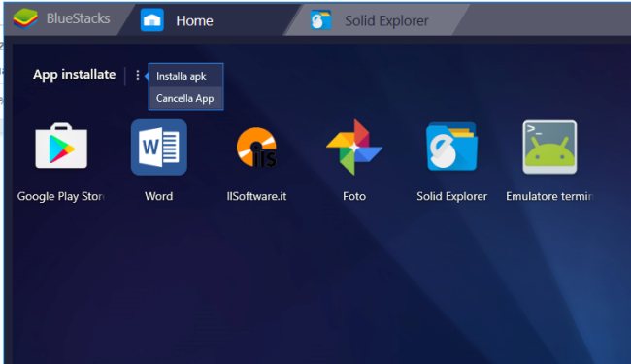Image resolution: width=631 pixels, height=364 pixels.
Task: Click the Google Play Store label
Action: click(x=61, y=196)
